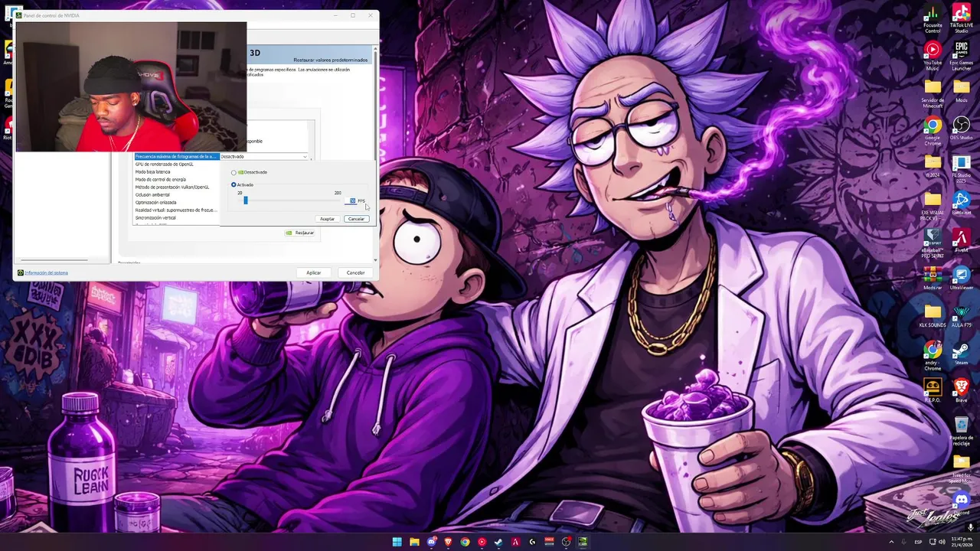Image resolution: width=980 pixels, height=551 pixels.
Task: Launch Google Chrome desktop shortcut
Action: [x=932, y=132]
